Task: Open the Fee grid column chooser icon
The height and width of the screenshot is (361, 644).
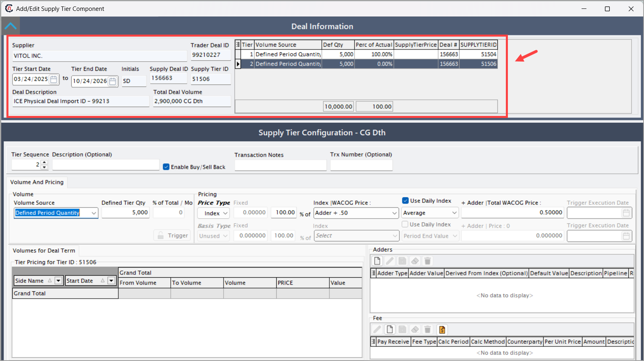Action: tap(373, 342)
